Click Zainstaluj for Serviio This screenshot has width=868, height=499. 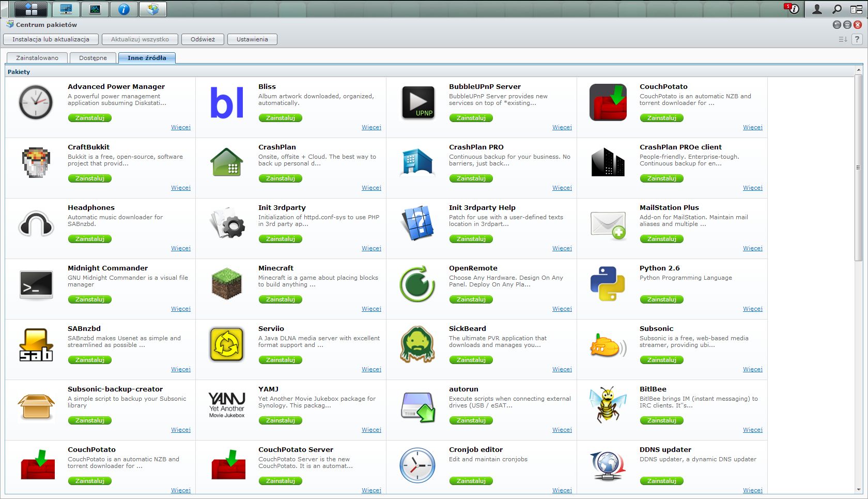(x=281, y=360)
